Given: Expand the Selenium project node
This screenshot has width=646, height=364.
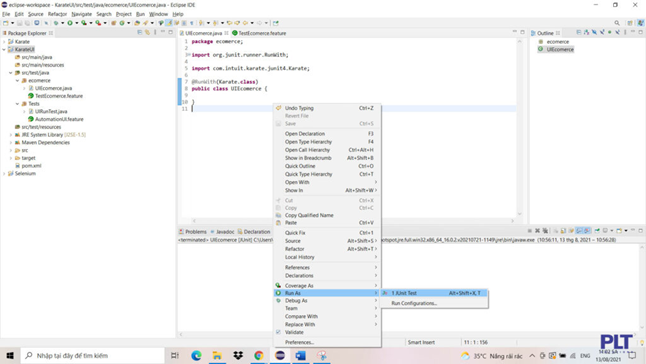Looking at the screenshot, I should click(4, 173).
